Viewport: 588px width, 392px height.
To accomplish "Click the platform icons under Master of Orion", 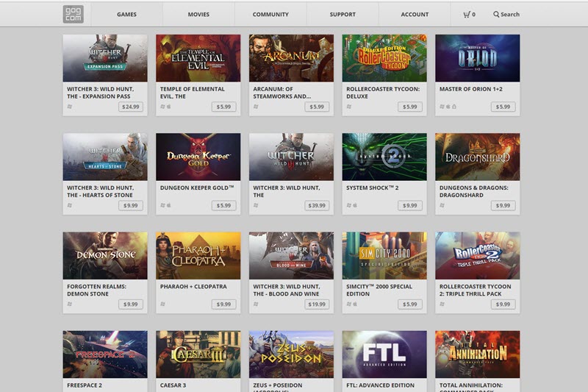I will click(448, 107).
